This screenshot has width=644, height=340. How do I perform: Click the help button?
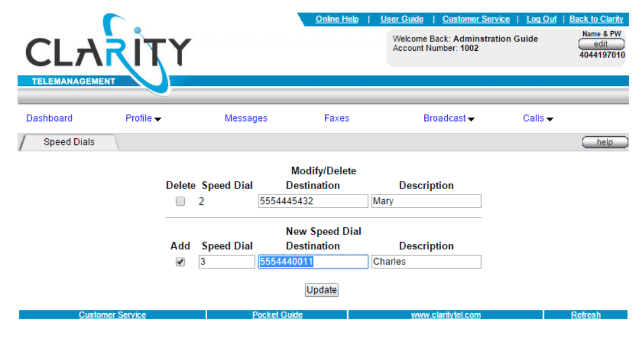[x=605, y=143]
